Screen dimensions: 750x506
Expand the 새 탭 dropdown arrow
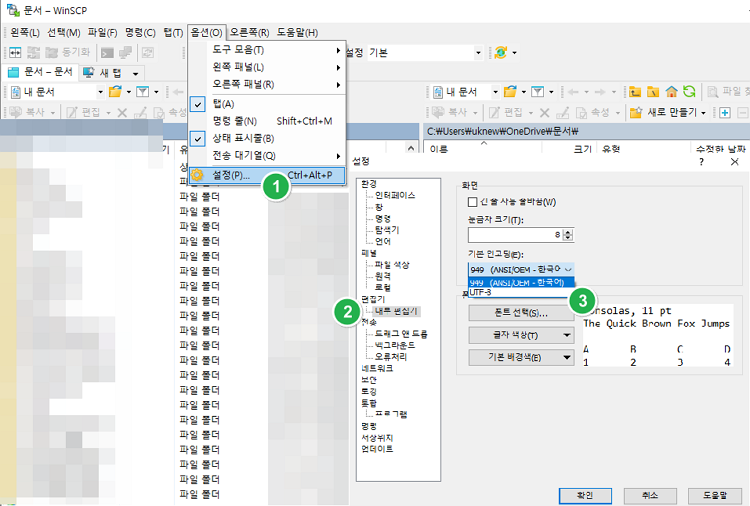(x=135, y=73)
